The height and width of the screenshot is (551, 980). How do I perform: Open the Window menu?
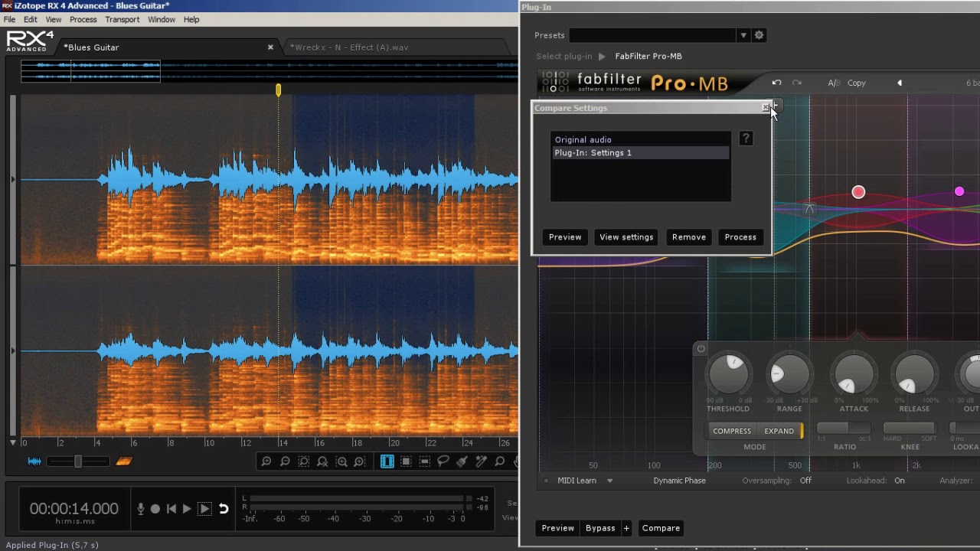pos(162,19)
